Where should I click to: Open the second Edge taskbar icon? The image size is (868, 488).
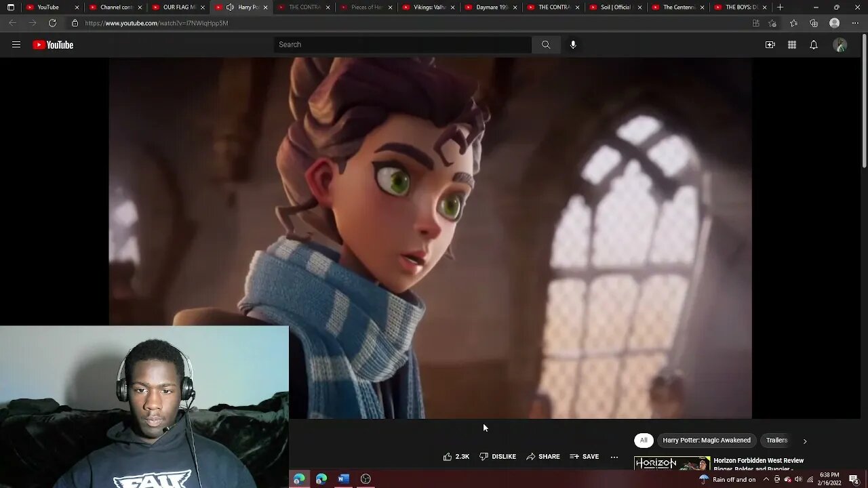pos(321,479)
